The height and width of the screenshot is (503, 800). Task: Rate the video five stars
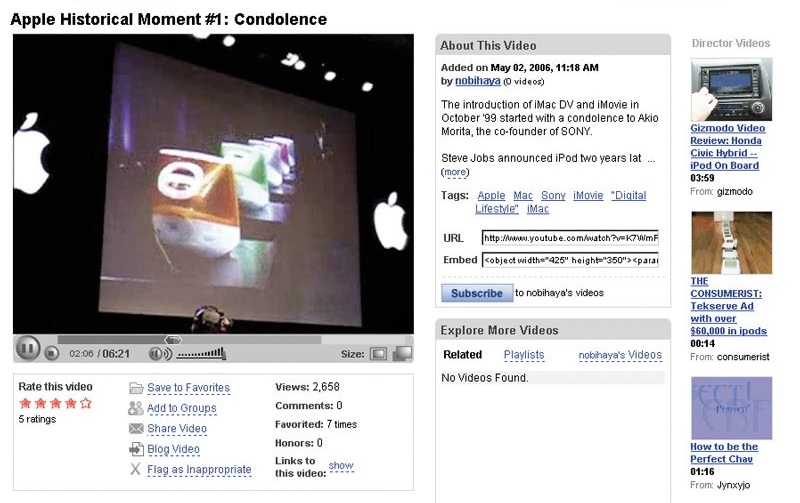(x=86, y=404)
